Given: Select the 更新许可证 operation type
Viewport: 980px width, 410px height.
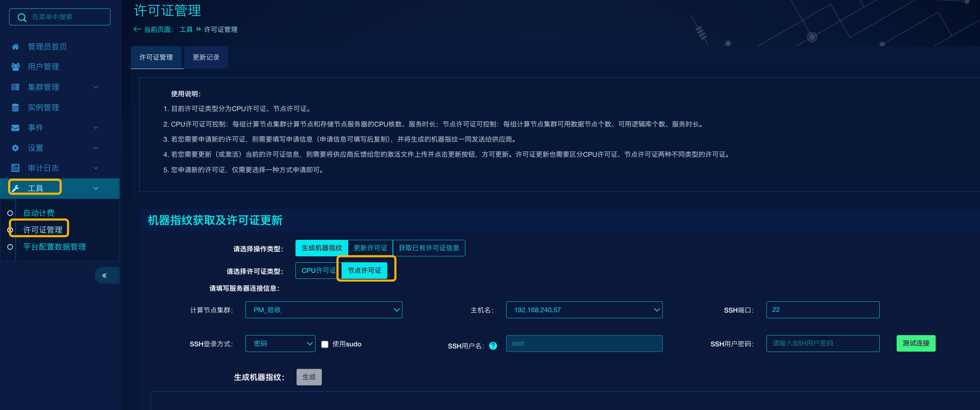Looking at the screenshot, I should [x=370, y=248].
